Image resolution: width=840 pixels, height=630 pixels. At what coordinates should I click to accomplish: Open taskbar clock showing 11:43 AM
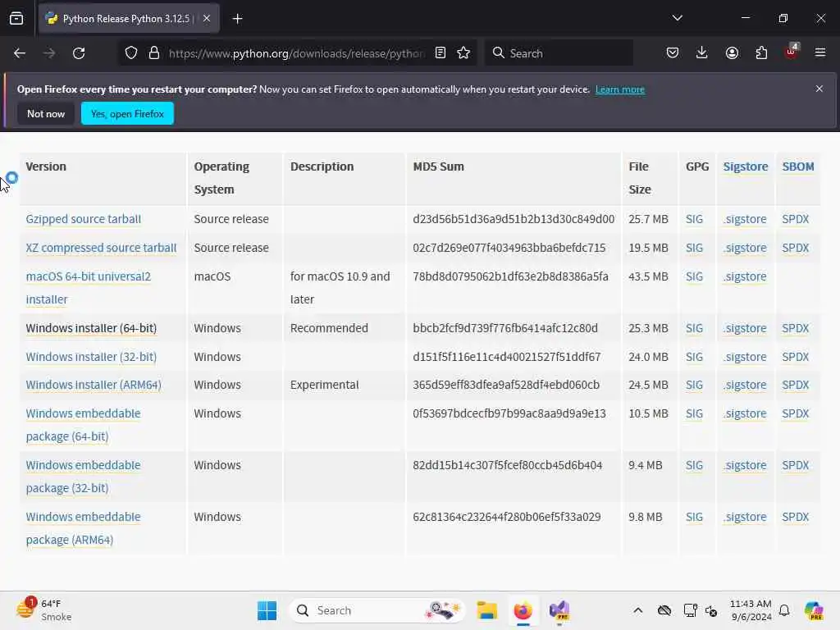click(751, 610)
